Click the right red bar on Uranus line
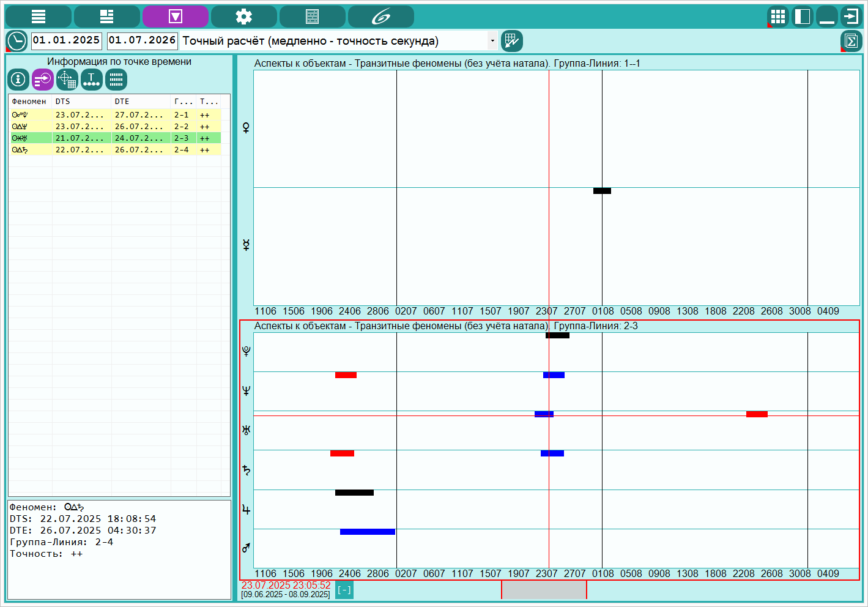This screenshot has height=607, width=868. 757,414
